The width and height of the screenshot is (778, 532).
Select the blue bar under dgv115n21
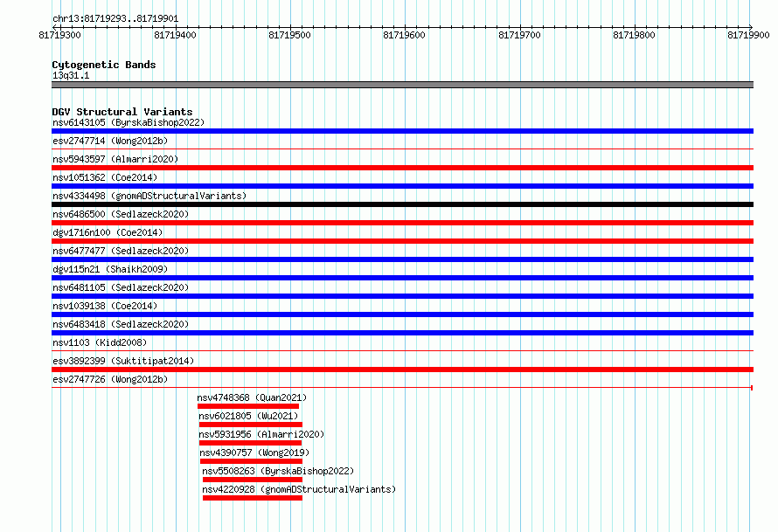tap(402, 278)
